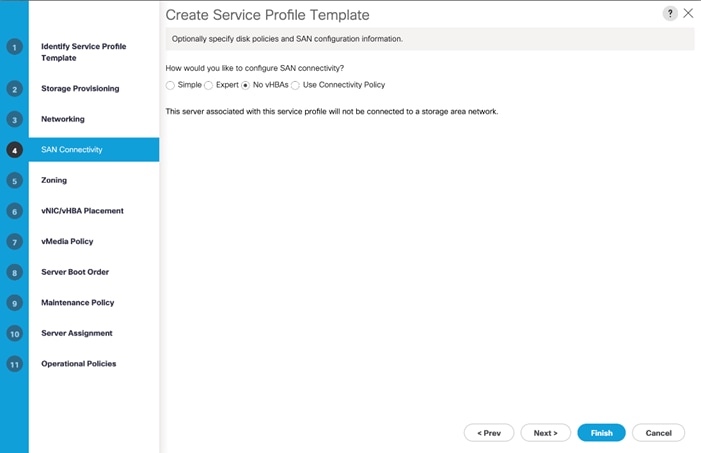This screenshot has height=453, width=701.
Task: Click the step 7 number badge
Action: tap(14, 242)
